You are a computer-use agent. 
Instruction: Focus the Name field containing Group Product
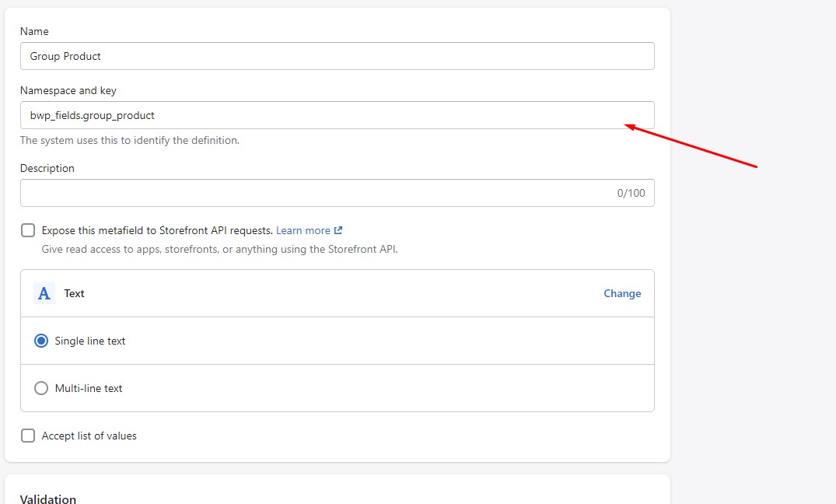(x=337, y=56)
